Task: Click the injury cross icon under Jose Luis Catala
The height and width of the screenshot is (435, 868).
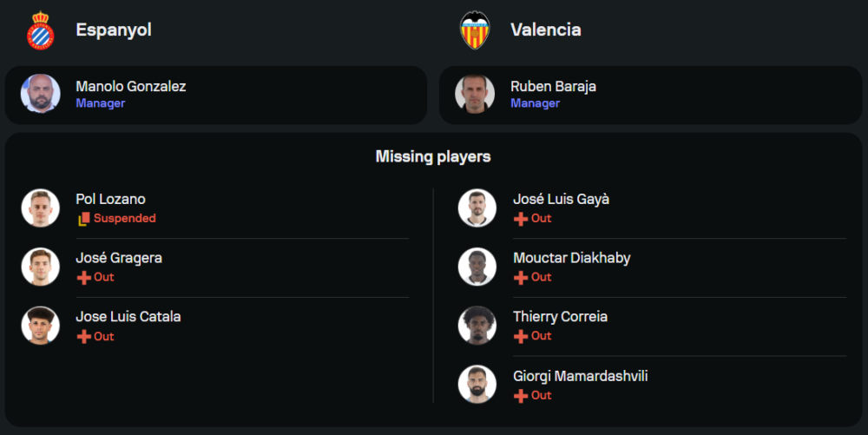Action: tap(83, 337)
